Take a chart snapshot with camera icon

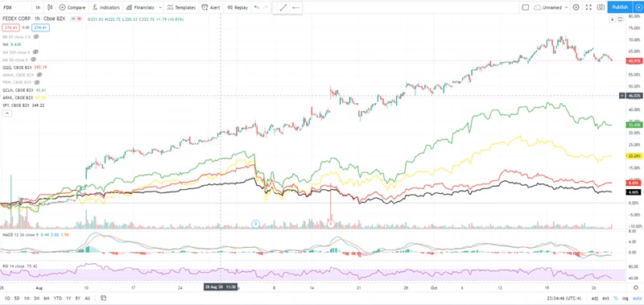point(601,7)
